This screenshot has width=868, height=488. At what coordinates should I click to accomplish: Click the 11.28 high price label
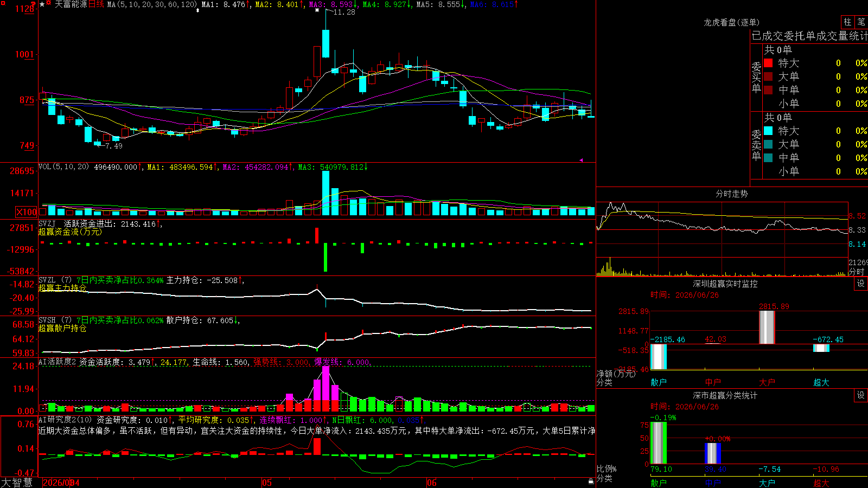pos(344,12)
